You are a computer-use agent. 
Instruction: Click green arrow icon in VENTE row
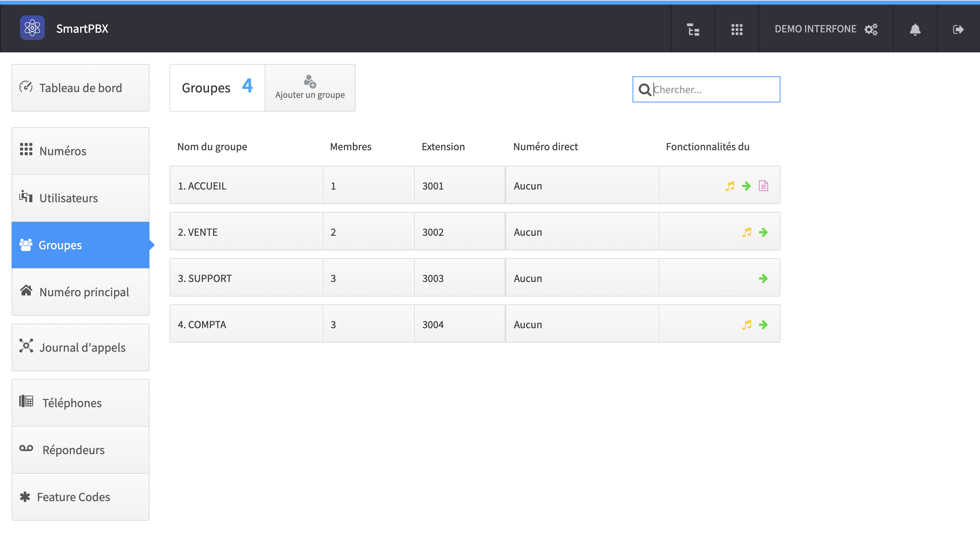click(763, 232)
